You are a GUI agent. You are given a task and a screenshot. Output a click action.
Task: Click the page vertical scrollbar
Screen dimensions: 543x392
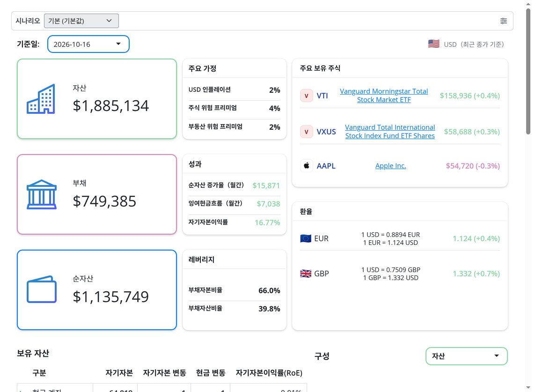coord(528,71)
